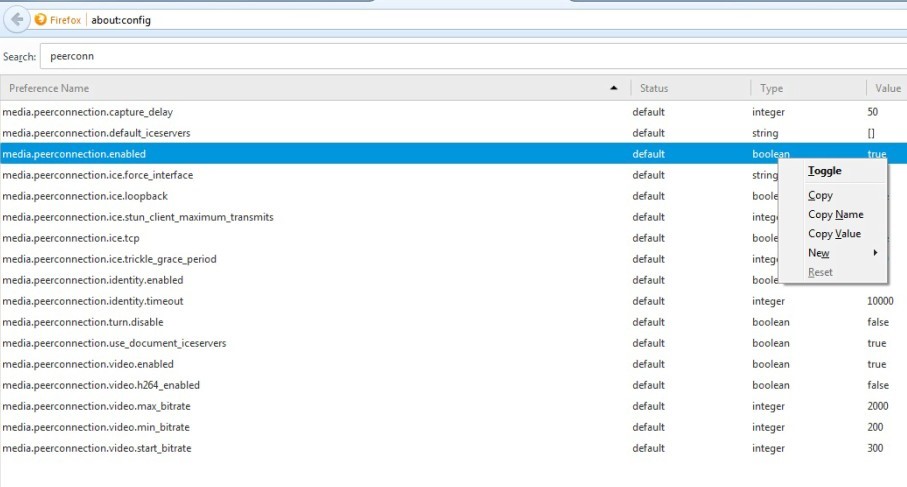Screen dimensions: 907x487
Task: Select the media.peerconnection.turn.disable row
Action: [x=300, y=322]
